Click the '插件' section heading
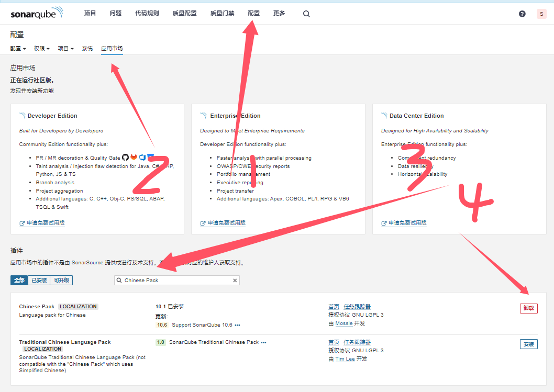The width and height of the screenshot is (554, 392). (x=17, y=250)
